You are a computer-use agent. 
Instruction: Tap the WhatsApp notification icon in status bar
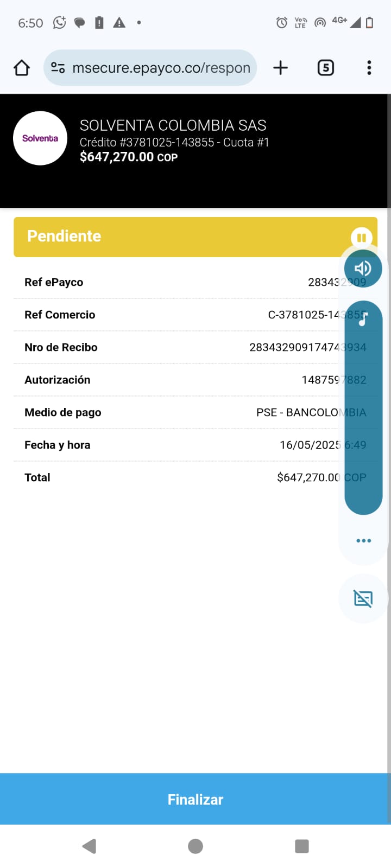click(59, 23)
